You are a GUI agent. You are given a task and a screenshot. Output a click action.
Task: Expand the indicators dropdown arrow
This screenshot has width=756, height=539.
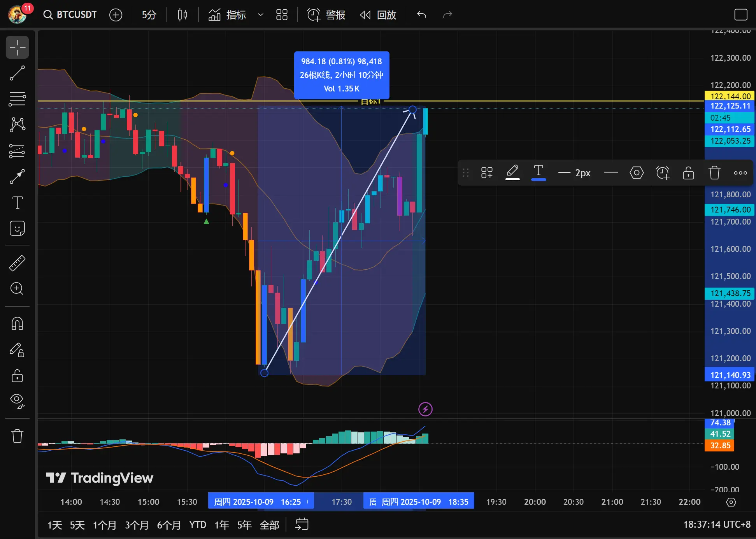pyautogui.click(x=261, y=15)
